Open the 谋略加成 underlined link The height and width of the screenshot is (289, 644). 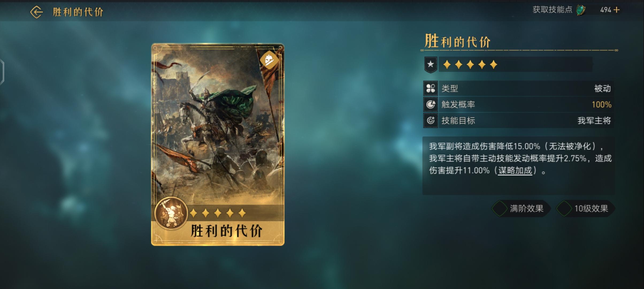(515, 170)
